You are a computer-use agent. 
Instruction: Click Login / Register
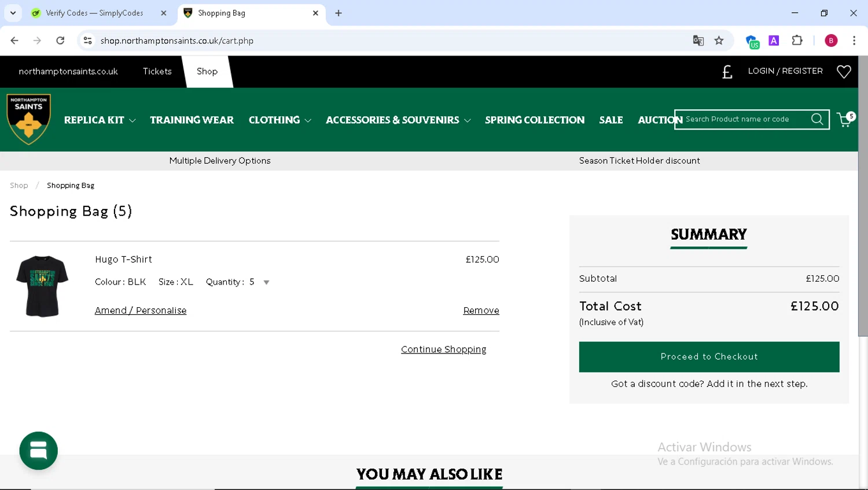point(785,71)
